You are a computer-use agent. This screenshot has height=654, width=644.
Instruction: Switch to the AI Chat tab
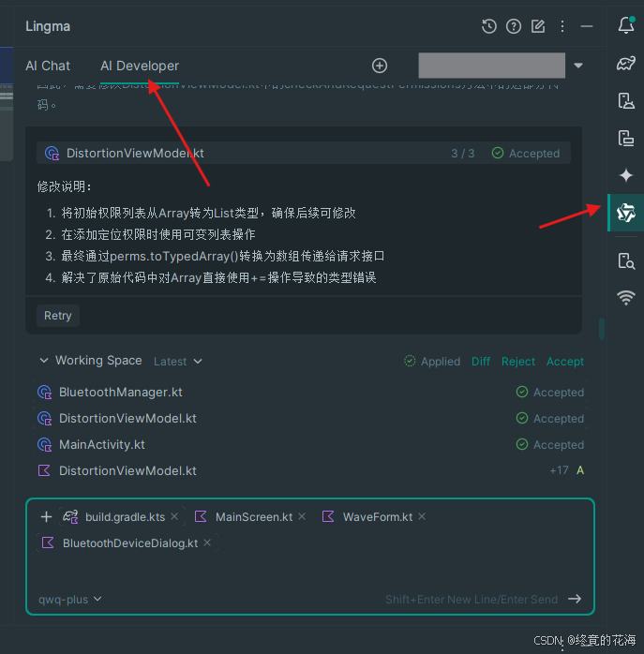[48, 66]
